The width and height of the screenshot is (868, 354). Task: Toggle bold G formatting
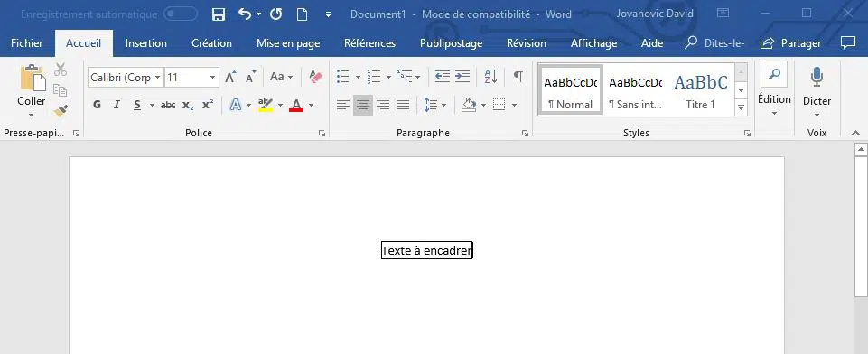pos(98,105)
